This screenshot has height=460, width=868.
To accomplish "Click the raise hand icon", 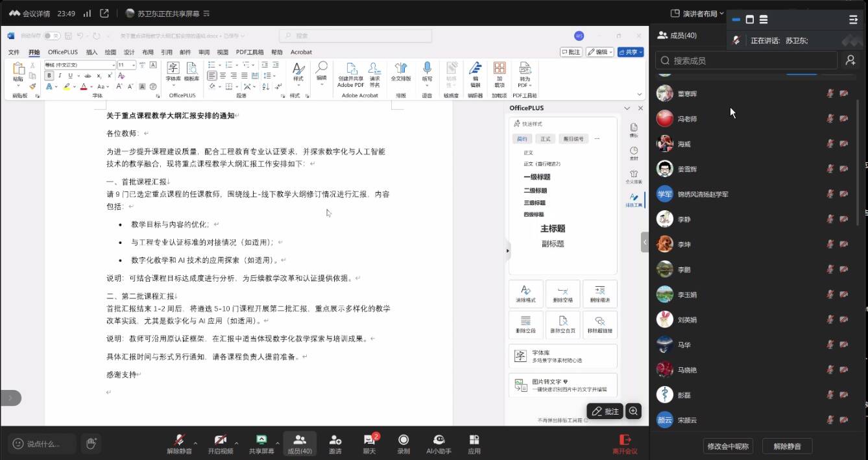I will point(91,444).
